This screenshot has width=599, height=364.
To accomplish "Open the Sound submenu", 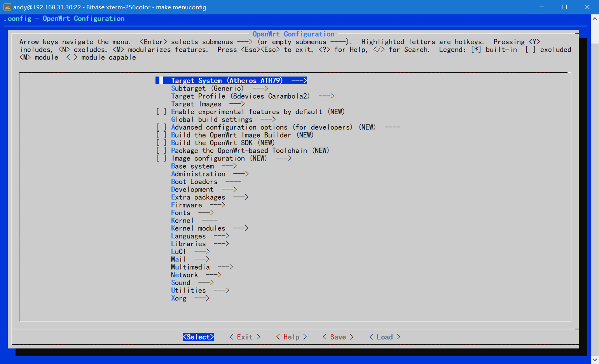I will click(192, 282).
